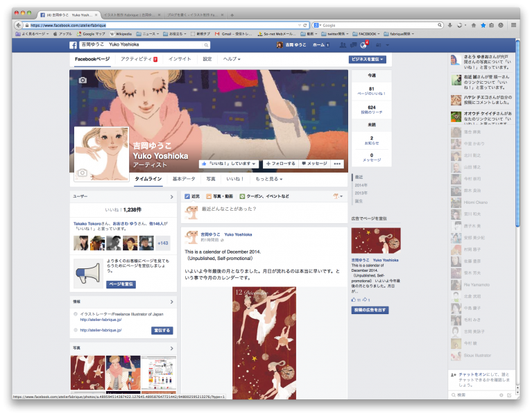The width and height of the screenshot is (532, 416).
Task: Click the search magnifier in the Facebook search box
Action: coord(206,45)
